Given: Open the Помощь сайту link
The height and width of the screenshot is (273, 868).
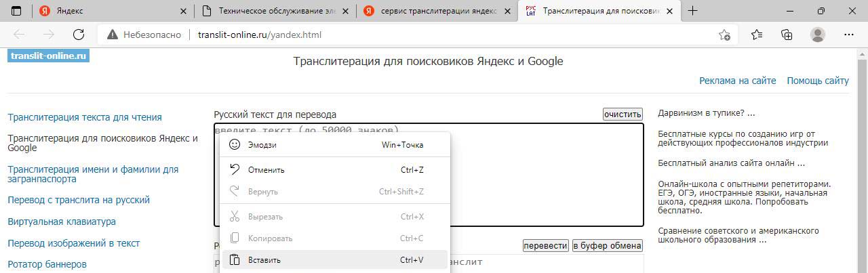Looking at the screenshot, I should 817,81.
